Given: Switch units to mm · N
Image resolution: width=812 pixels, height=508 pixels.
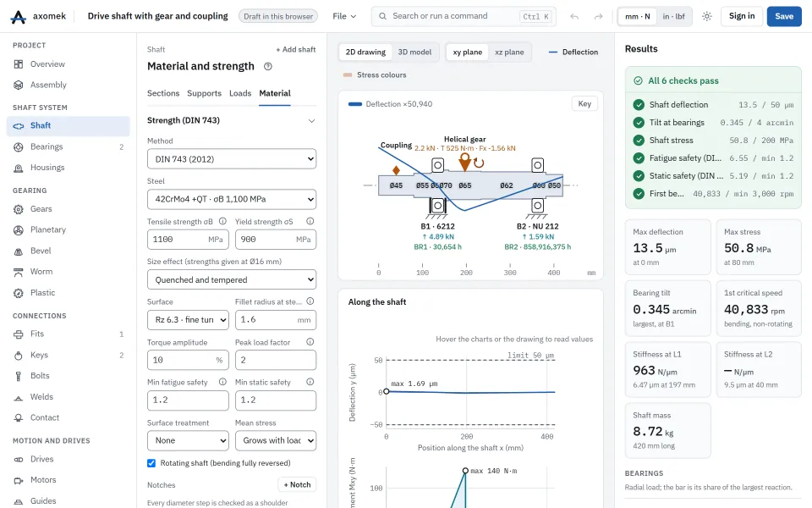Looking at the screenshot, I should coord(638,17).
